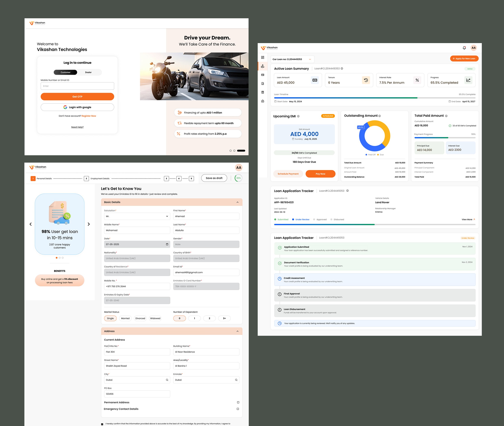
Task: Click Mobile Number or Email ID field
Action: click(77, 86)
